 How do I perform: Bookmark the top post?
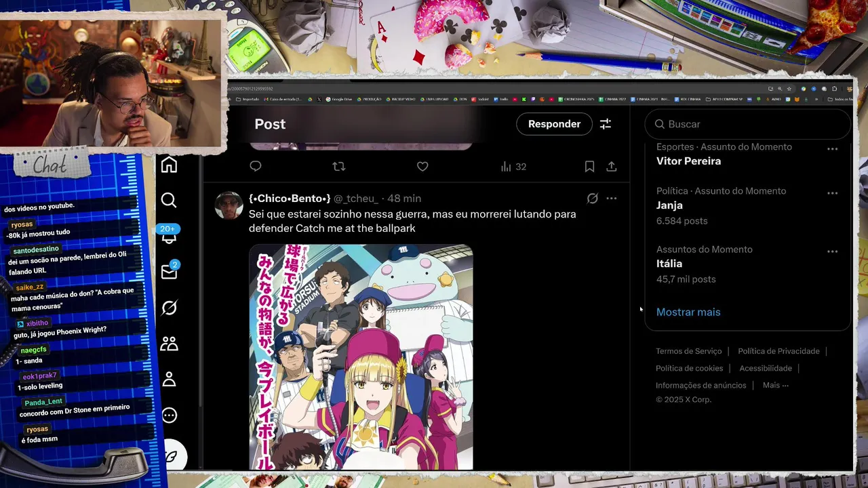click(589, 166)
